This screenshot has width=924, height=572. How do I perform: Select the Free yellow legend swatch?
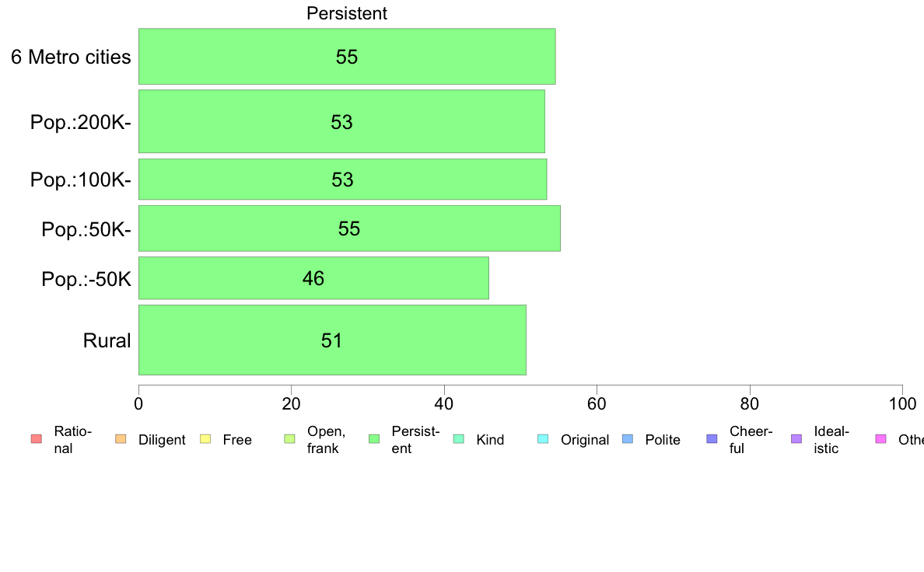pos(205,439)
